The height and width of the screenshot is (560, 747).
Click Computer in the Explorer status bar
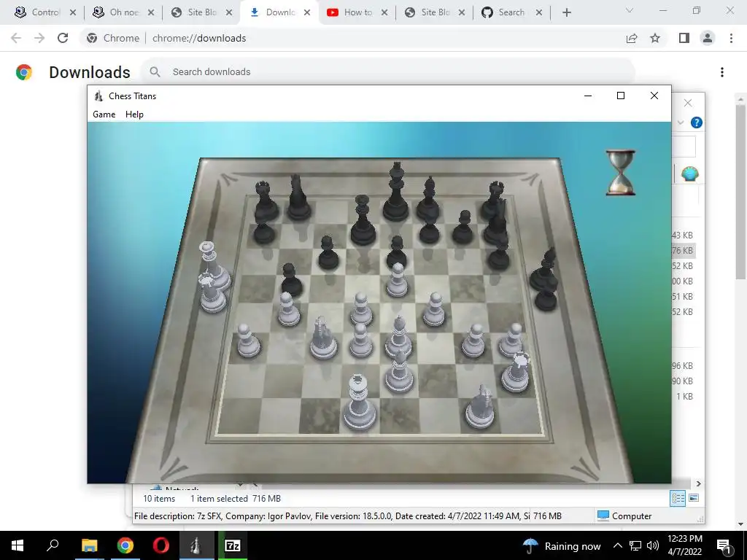pos(624,516)
